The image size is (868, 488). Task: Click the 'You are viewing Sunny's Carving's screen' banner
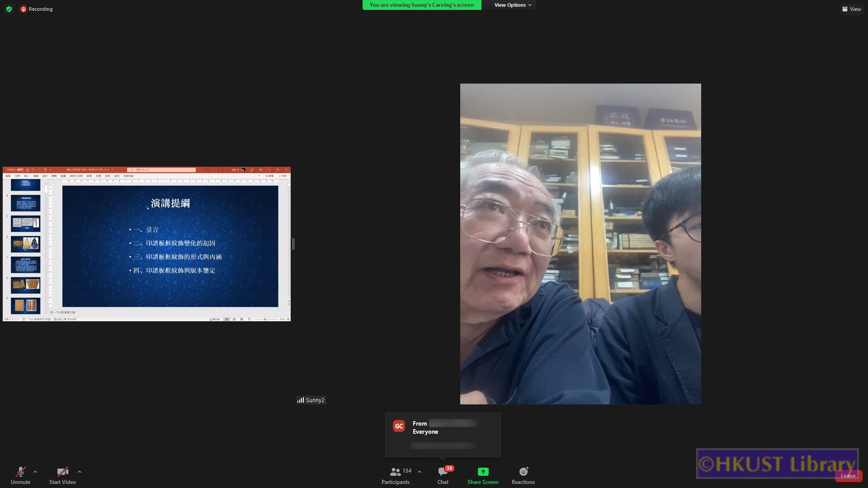point(421,5)
